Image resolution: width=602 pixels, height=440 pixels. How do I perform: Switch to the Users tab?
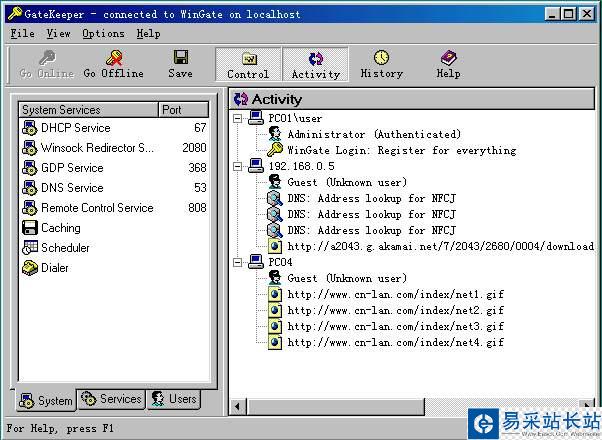coord(174,399)
